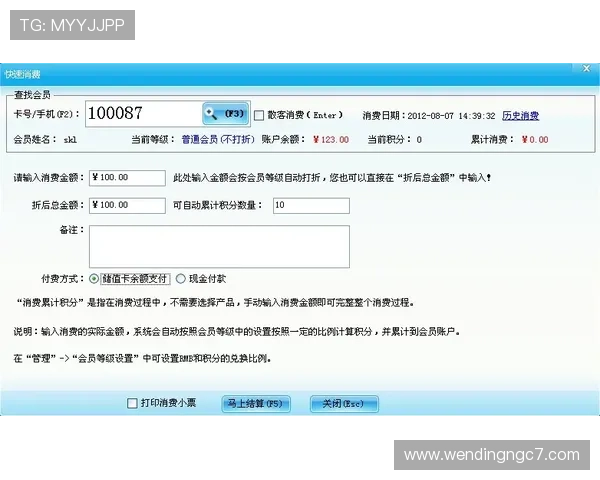Click the 马上结算 (F5) button
This screenshot has width=600, height=480.
click(x=256, y=404)
